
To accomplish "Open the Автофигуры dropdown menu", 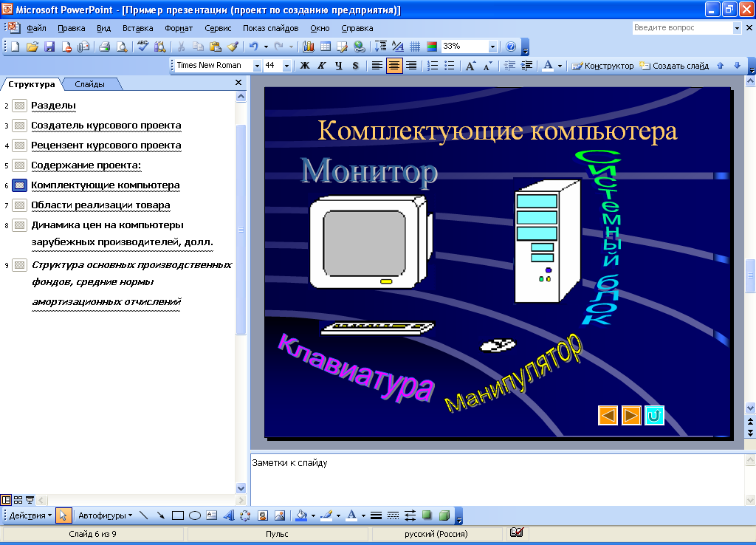I will pyautogui.click(x=105, y=515).
